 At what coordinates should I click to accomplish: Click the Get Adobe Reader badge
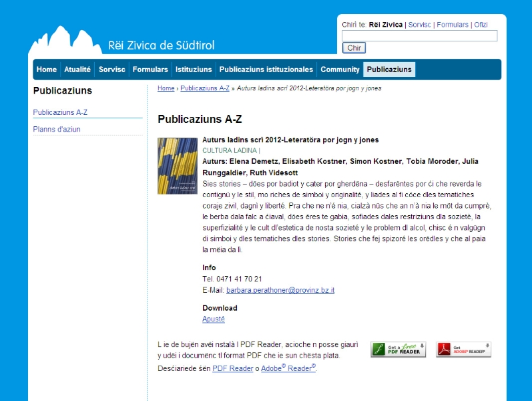[x=464, y=350]
